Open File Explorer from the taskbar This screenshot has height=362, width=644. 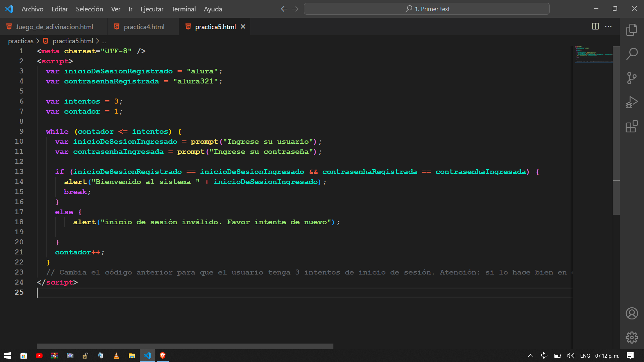click(x=132, y=356)
